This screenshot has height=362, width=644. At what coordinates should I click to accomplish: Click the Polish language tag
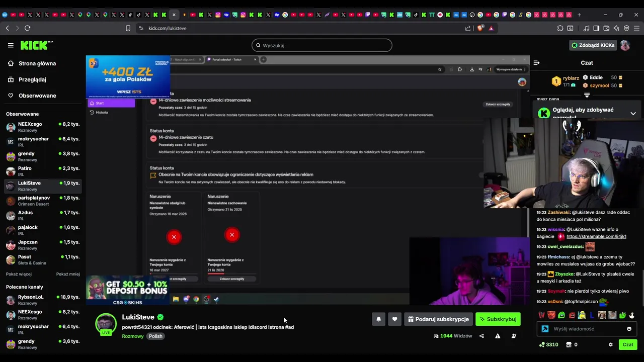pyautogui.click(x=155, y=336)
